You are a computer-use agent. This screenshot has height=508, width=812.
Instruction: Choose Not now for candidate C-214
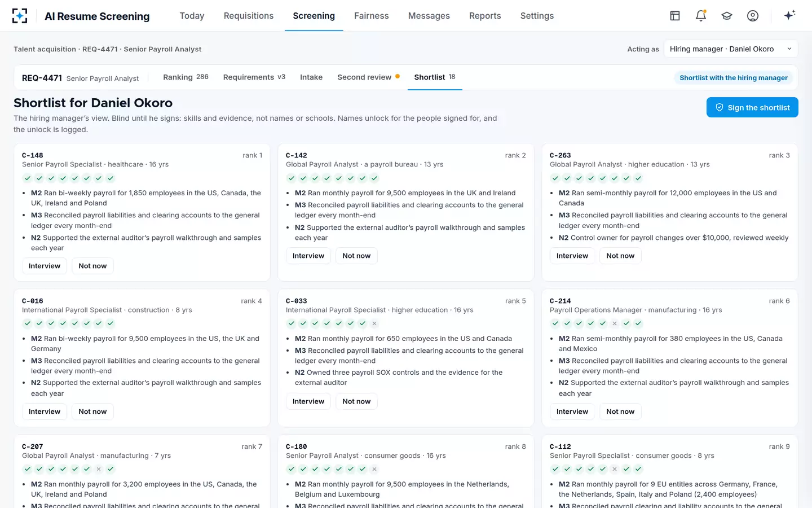coord(620,411)
